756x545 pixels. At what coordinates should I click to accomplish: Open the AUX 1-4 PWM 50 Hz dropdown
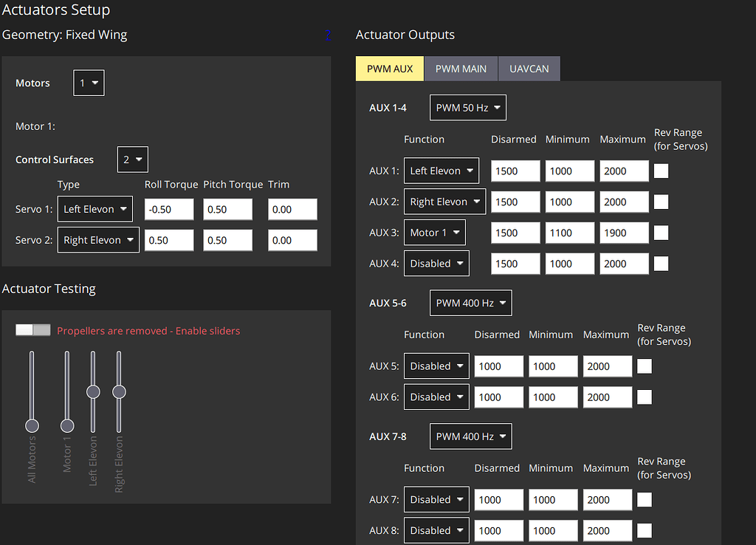[x=467, y=107]
